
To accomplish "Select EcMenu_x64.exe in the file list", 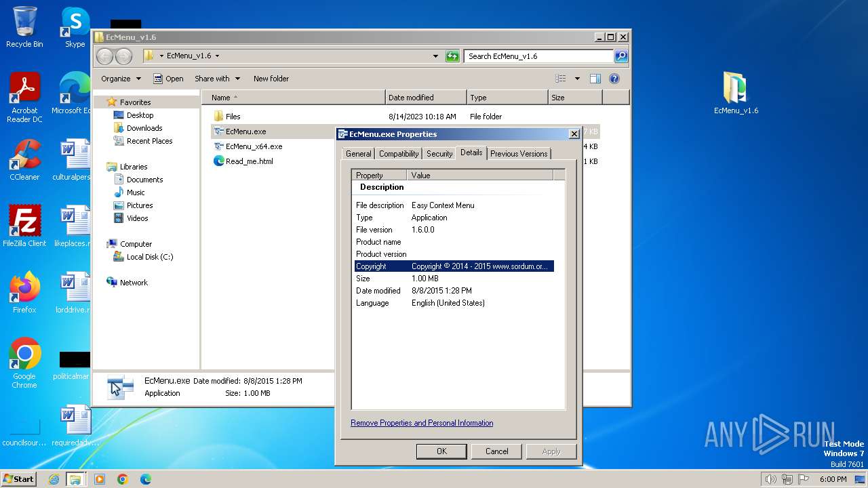I will point(254,146).
